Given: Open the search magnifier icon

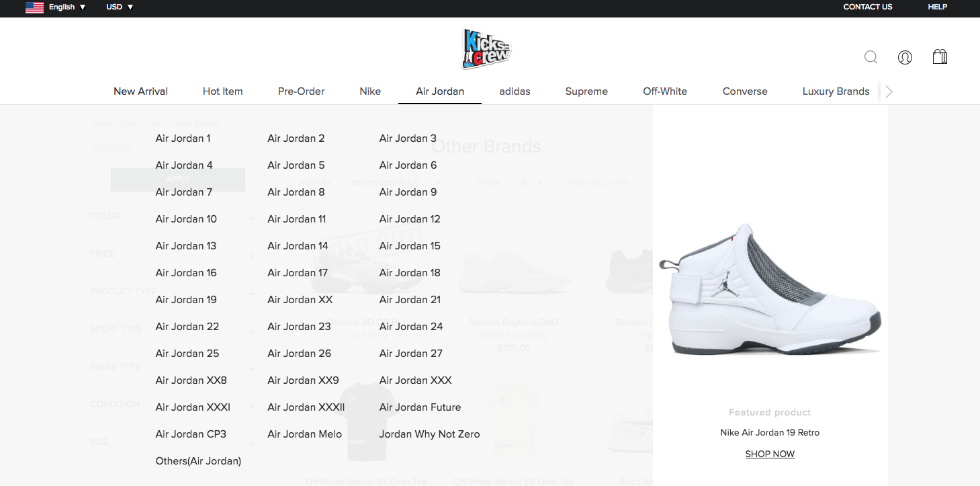Looking at the screenshot, I should [x=871, y=57].
